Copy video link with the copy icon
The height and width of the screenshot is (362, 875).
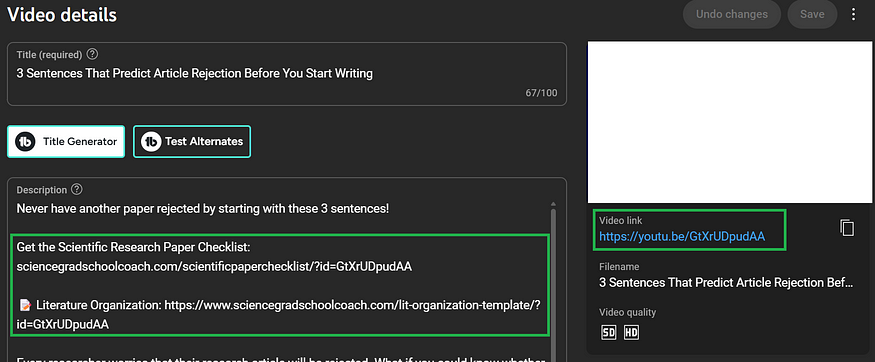847,228
